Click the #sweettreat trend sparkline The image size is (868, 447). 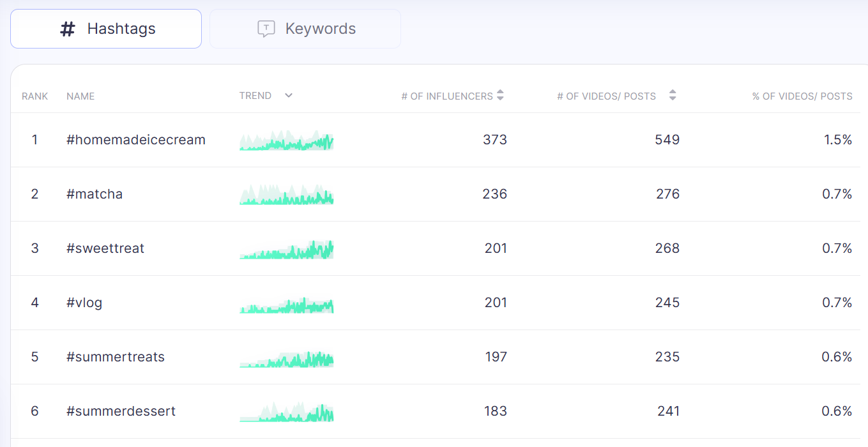286,249
